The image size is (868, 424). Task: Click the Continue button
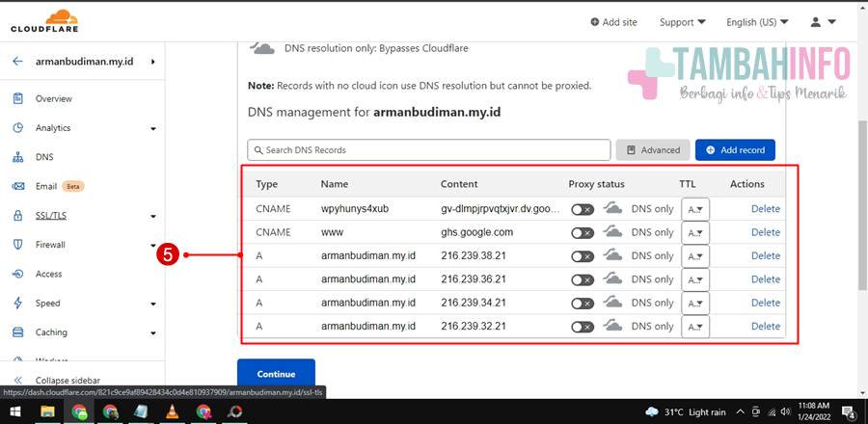click(276, 374)
